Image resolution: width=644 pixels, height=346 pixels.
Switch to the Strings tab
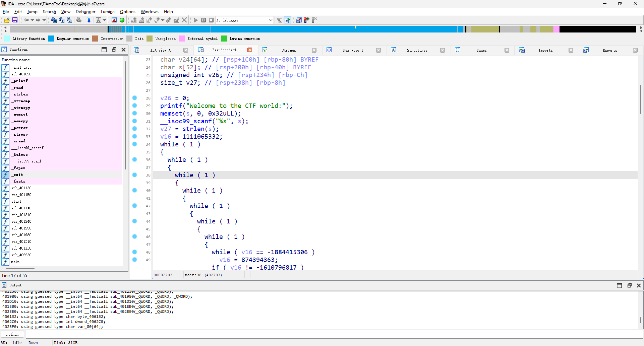point(289,50)
